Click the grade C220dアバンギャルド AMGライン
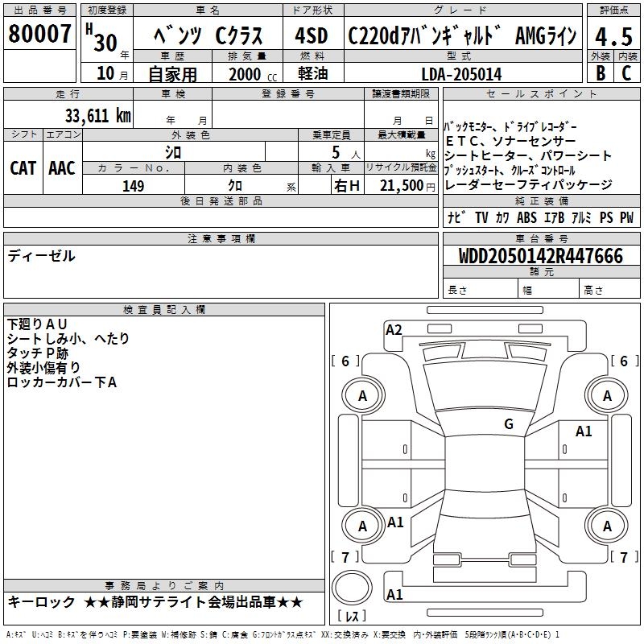Screen dimensions: 644x644 462,35
